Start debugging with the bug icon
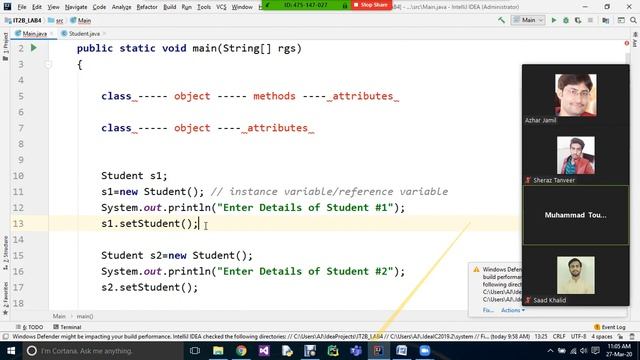 566,20
